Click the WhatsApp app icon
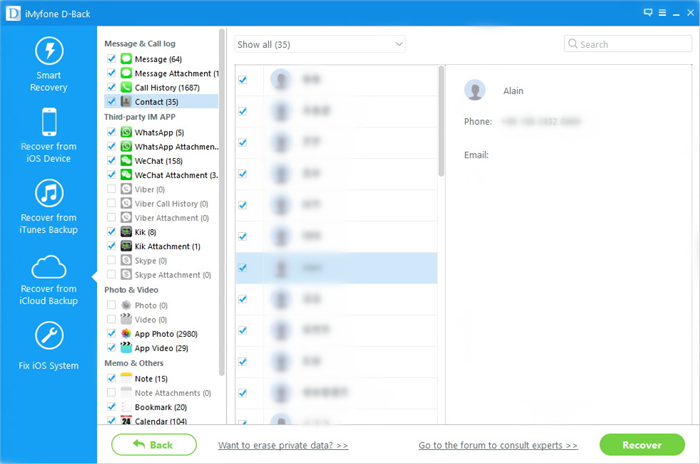The width and height of the screenshot is (700, 464). [126, 132]
